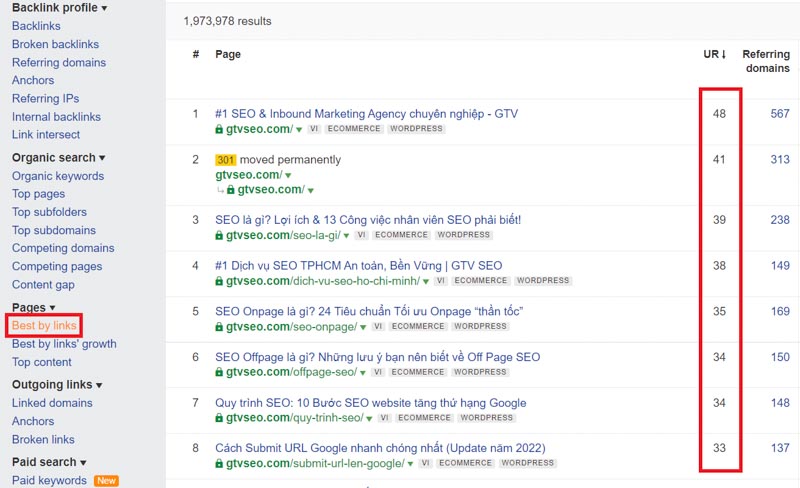
Task: Open dropdown arrow next to gtvseo.com/seo-onpage/ URL
Action: pos(362,327)
